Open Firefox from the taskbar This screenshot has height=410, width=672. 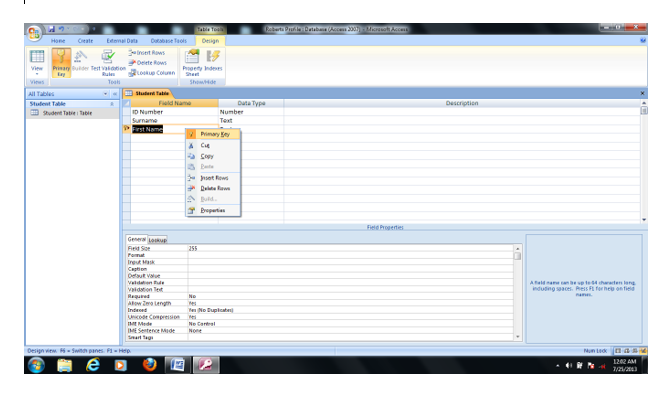pyautogui.click(x=150, y=366)
